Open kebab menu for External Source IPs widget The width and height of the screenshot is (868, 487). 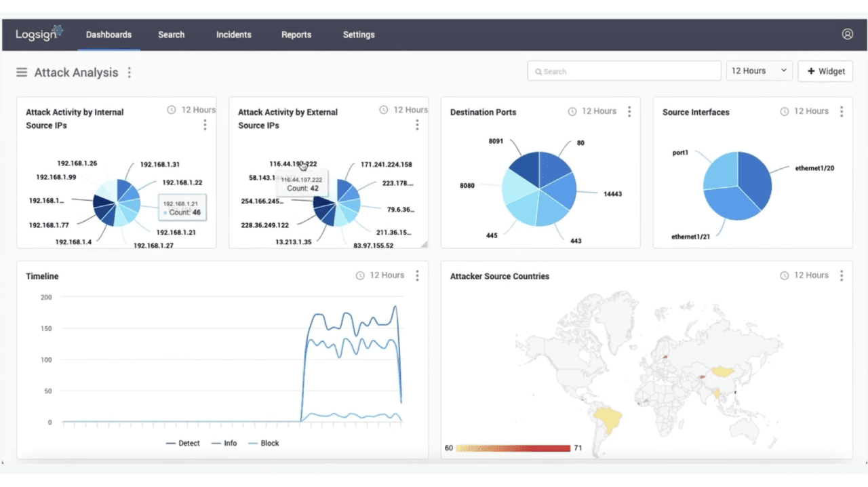pos(417,125)
